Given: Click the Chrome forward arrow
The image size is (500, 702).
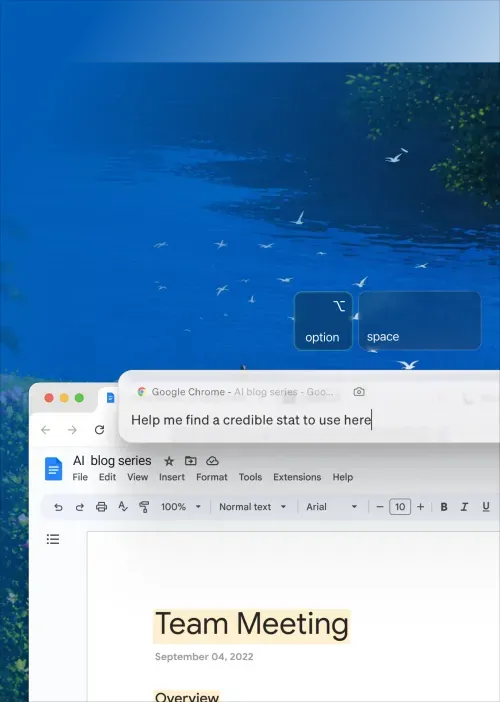Looking at the screenshot, I should 72,430.
